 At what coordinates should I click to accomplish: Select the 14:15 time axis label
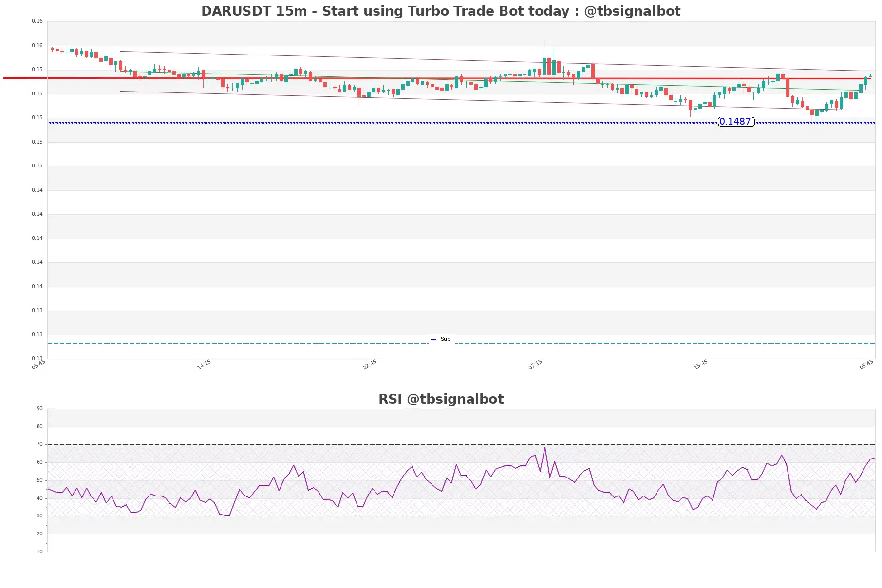click(x=204, y=365)
